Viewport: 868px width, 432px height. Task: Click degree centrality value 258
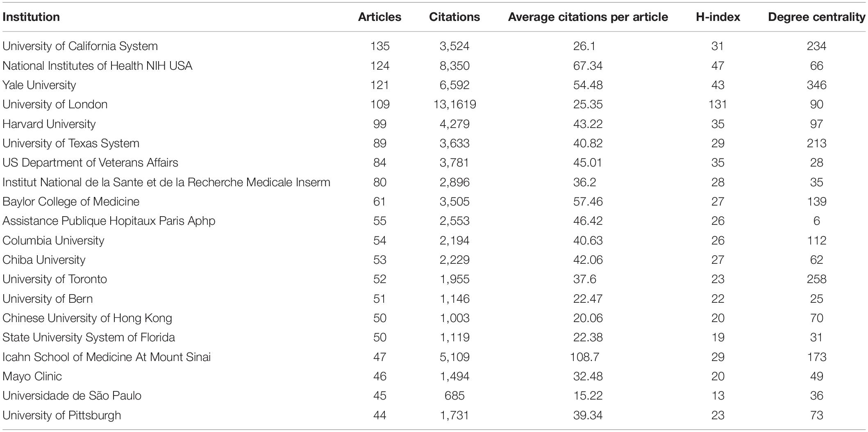pos(817,279)
